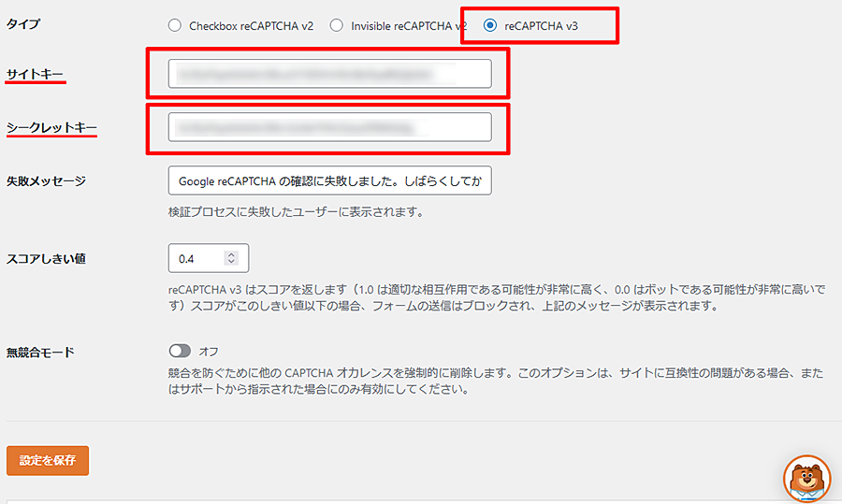Click the 競合を防ぐために description text
Screen dimensions: 842x504
pos(496,382)
